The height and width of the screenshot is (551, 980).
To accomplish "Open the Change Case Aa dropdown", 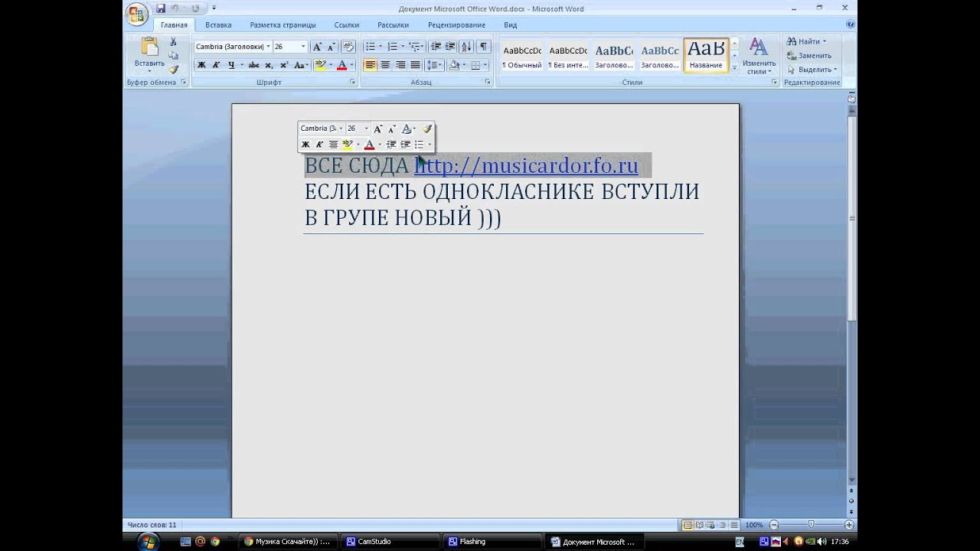I will click(301, 65).
